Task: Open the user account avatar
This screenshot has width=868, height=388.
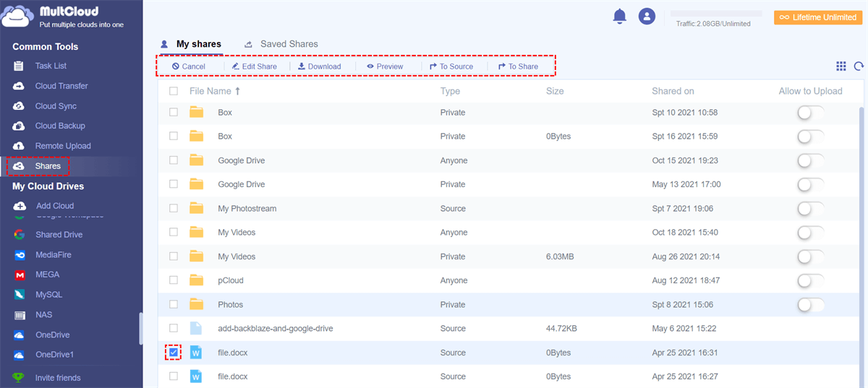Action: [x=647, y=17]
